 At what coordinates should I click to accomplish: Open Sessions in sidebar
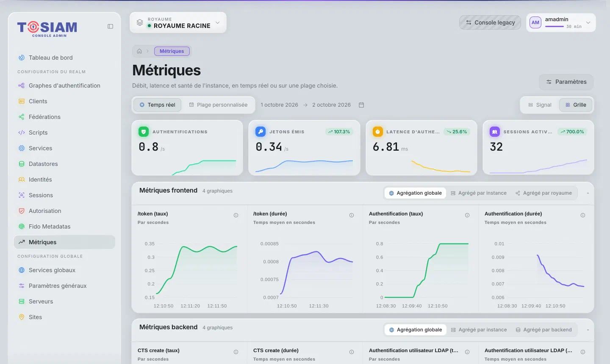coord(64,195)
